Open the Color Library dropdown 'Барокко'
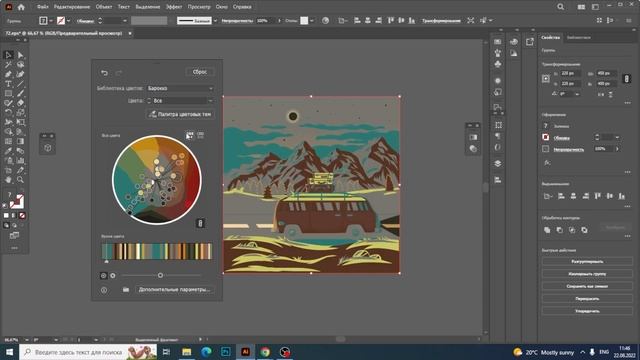This screenshot has height=360, width=640. (180, 88)
